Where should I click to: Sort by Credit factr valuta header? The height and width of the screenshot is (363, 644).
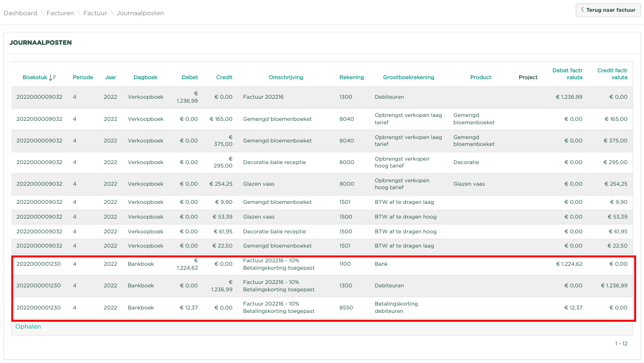(x=612, y=74)
